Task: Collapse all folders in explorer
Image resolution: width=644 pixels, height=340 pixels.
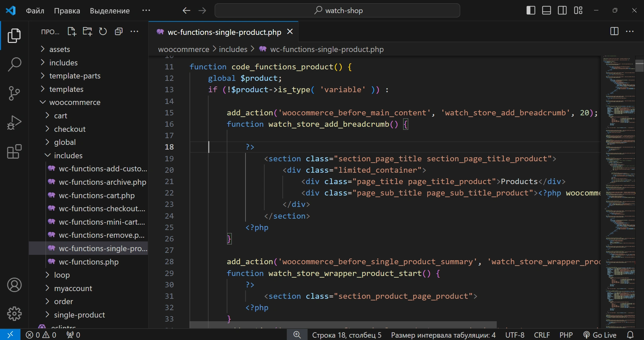Action: click(119, 32)
